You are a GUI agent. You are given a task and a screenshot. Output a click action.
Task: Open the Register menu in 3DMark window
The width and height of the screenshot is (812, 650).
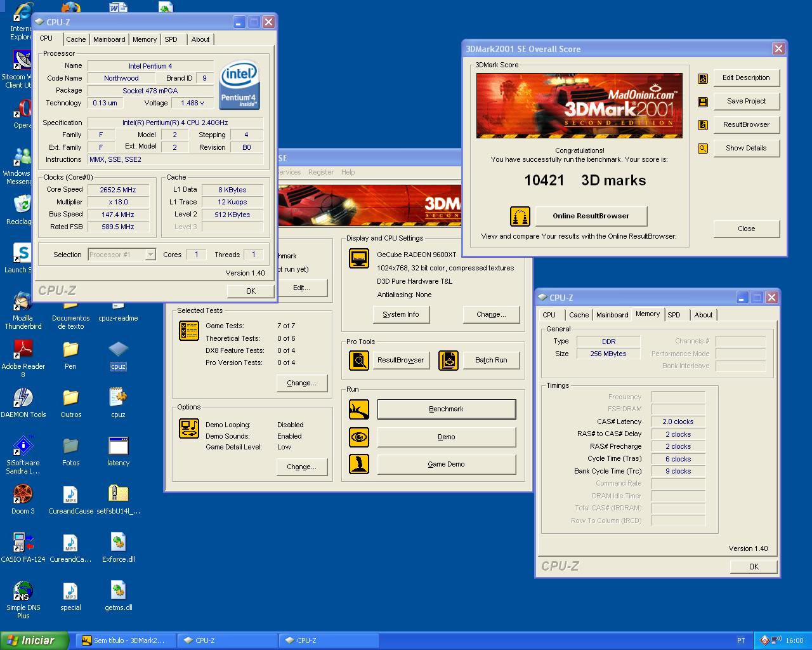321,172
